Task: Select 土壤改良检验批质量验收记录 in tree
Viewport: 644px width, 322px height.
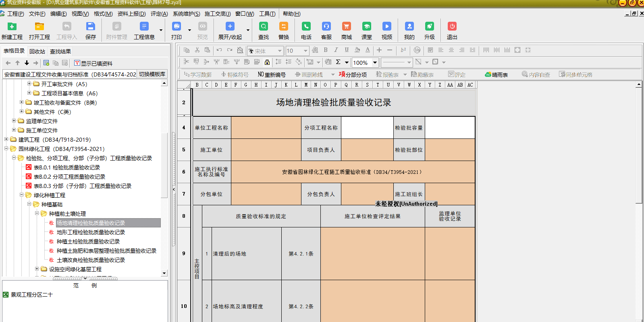Action: pos(91,260)
